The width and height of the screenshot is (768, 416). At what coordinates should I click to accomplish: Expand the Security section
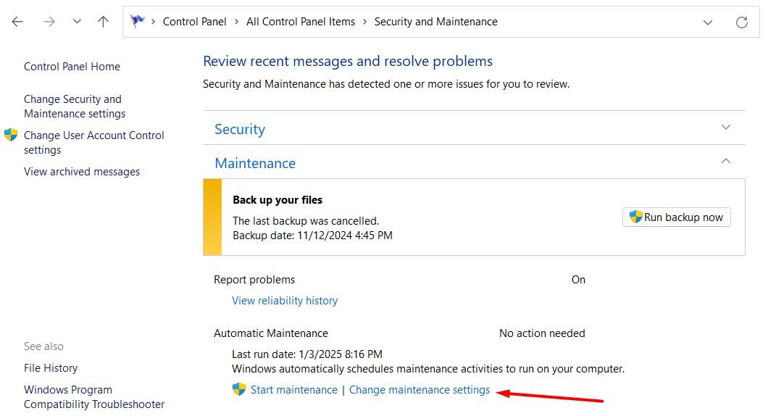point(726,128)
